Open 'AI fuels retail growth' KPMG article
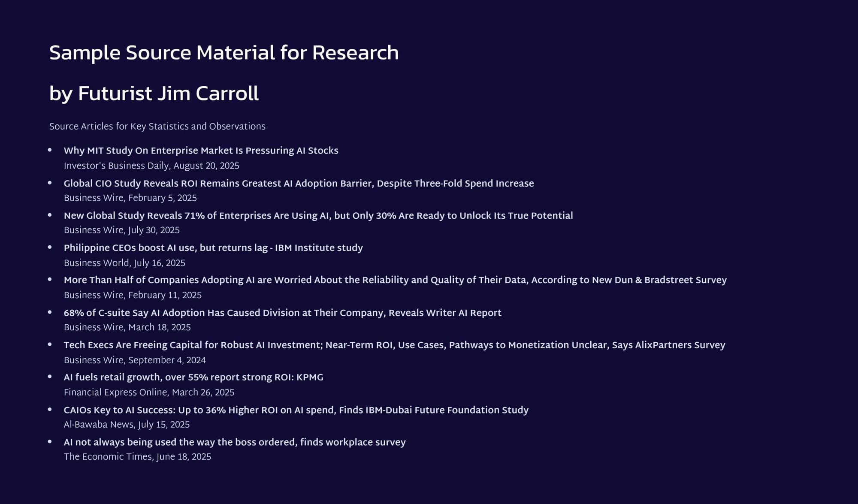 coord(193,377)
